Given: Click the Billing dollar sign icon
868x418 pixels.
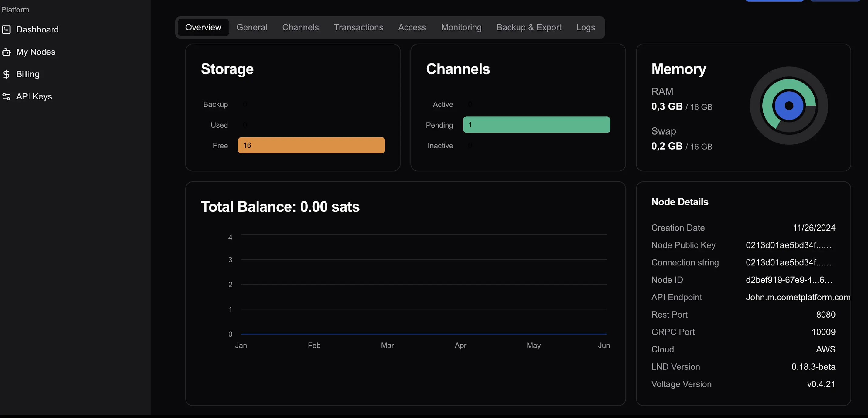Looking at the screenshot, I should (6, 74).
